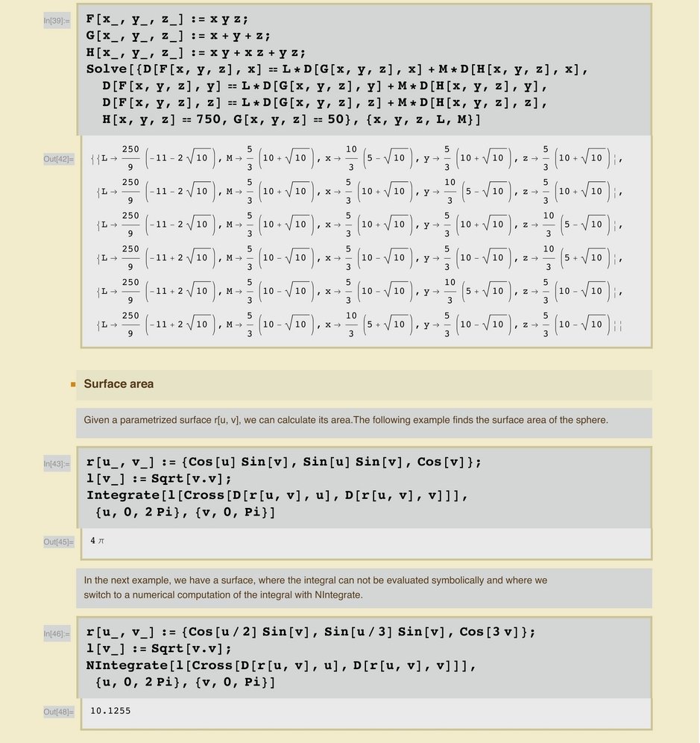The height and width of the screenshot is (743, 700).
Task: Click the line beginning with Solve
Action: 337,69
